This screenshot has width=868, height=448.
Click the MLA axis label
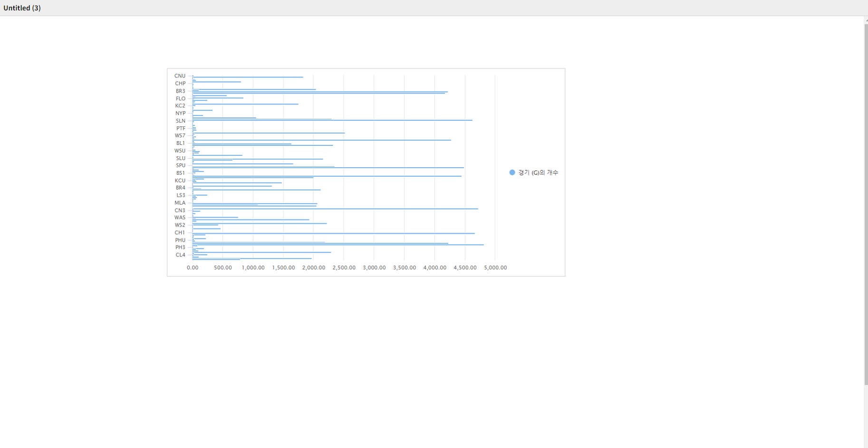click(180, 203)
